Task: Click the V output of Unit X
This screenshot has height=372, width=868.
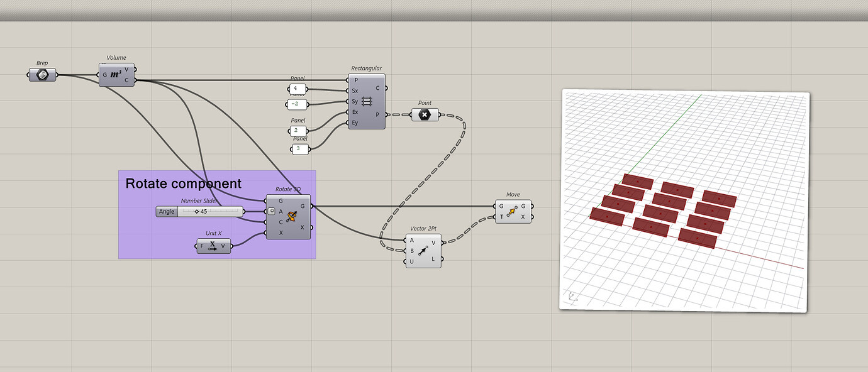Action: [223, 246]
